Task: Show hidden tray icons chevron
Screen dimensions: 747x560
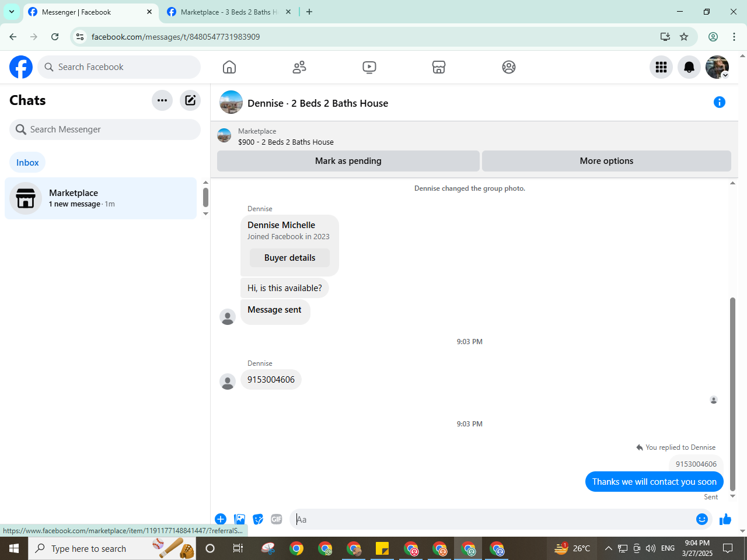Action: 609,548
